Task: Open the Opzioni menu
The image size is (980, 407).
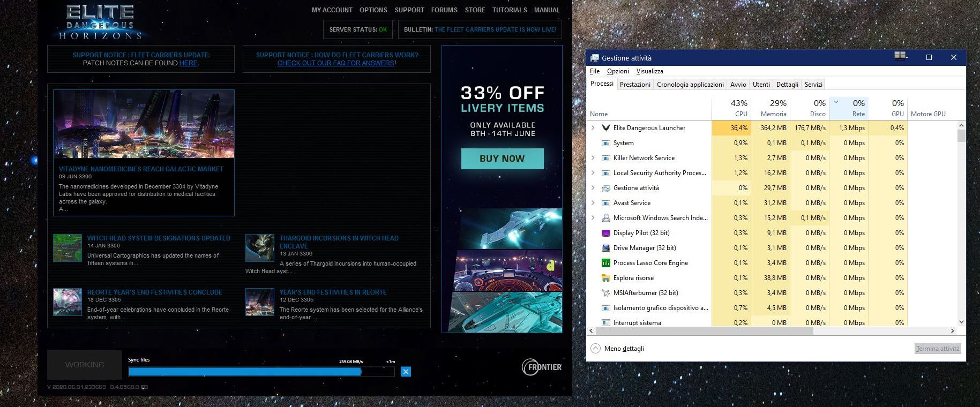Action: pos(618,71)
